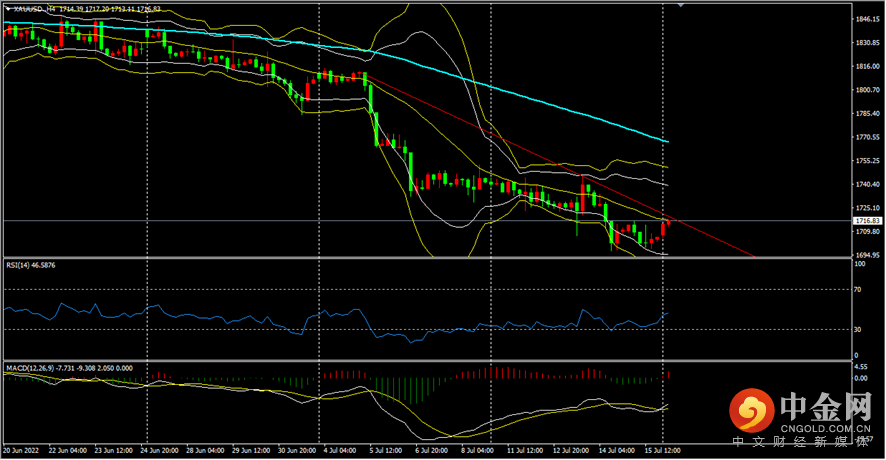Click the 1755.25 price axis label
886x460 pixels.
868,160
